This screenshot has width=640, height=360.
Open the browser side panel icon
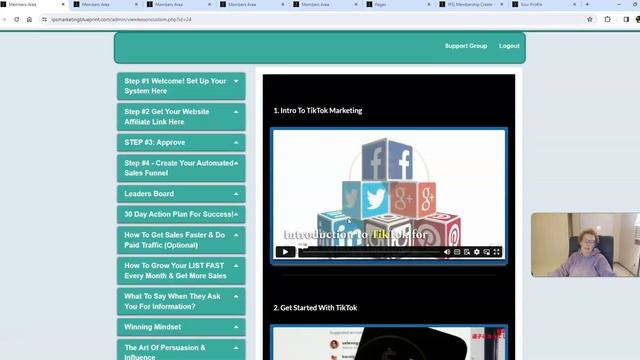(626, 19)
